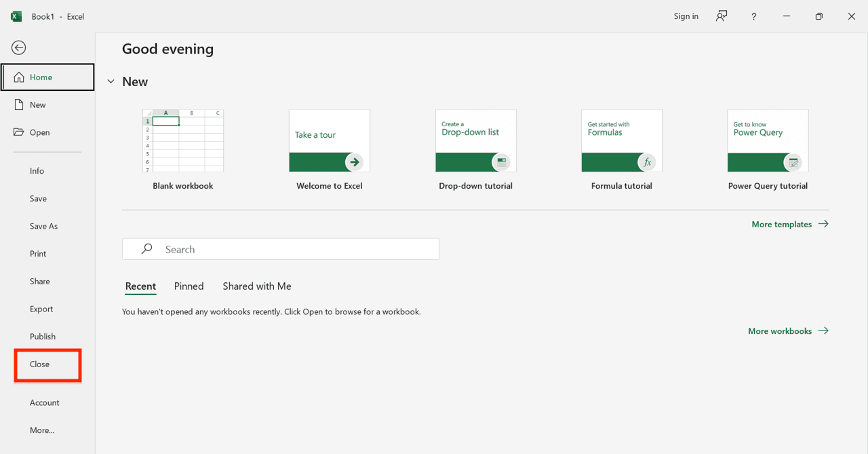Click the More workbooks link
Image resolution: width=868 pixels, height=454 pixels.
click(x=788, y=331)
